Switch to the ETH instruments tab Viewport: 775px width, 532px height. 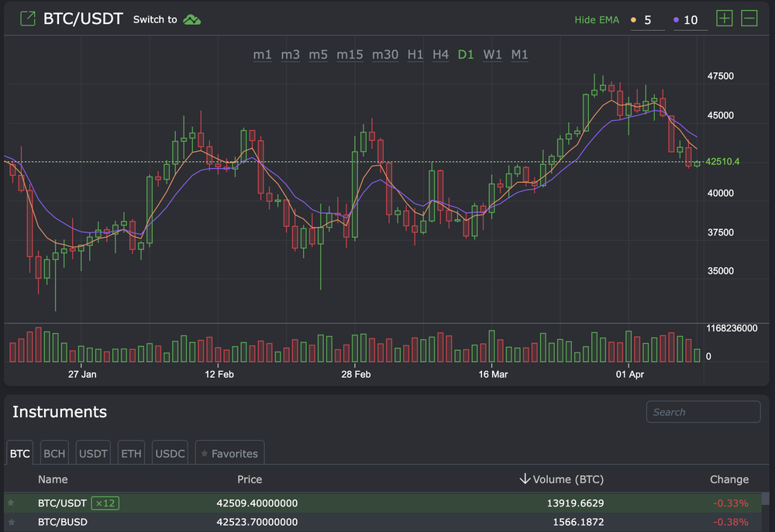click(131, 453)
